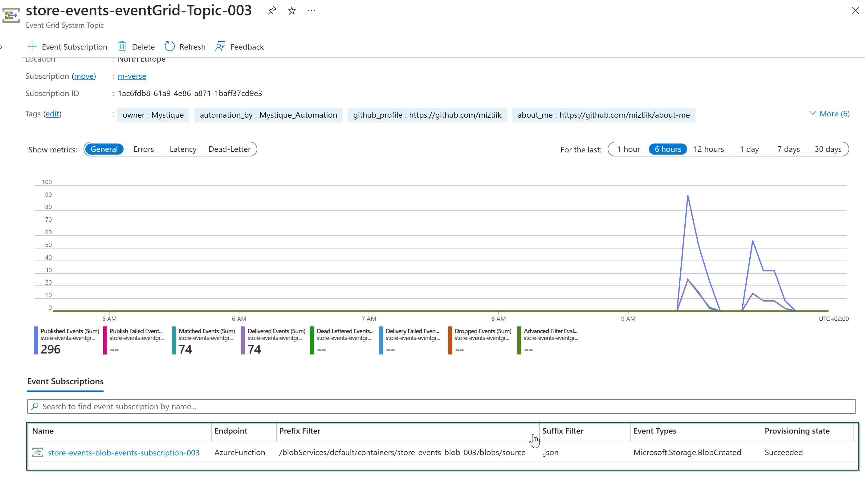Select the Latency metrics option

[x=183, y=149]
